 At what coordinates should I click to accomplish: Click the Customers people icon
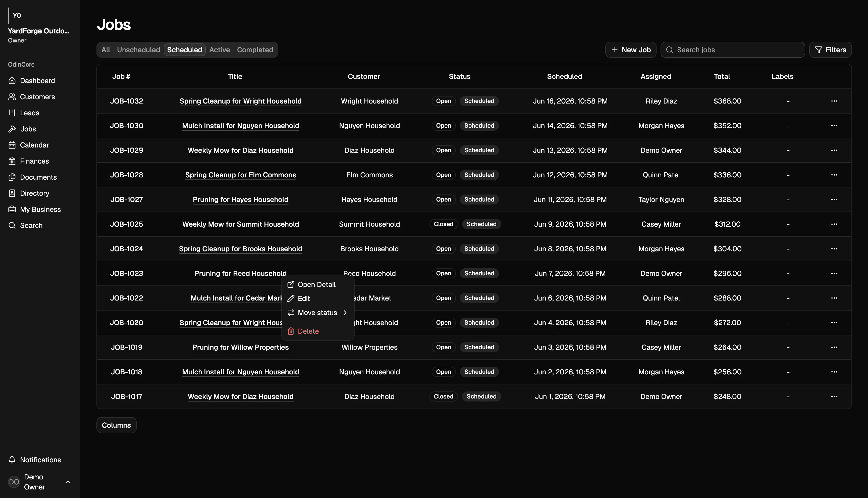pyautogui.click(x=12, y=97)
